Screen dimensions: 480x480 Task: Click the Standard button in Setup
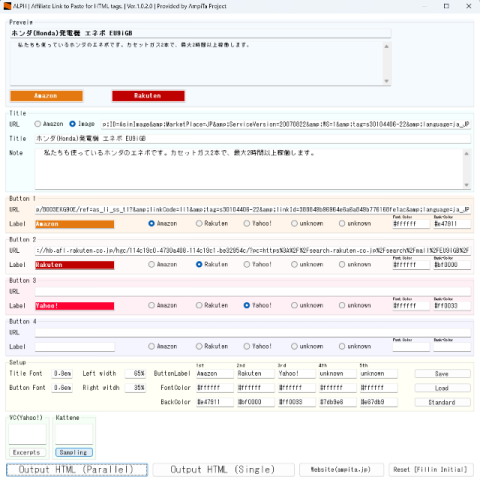point(442,402)
